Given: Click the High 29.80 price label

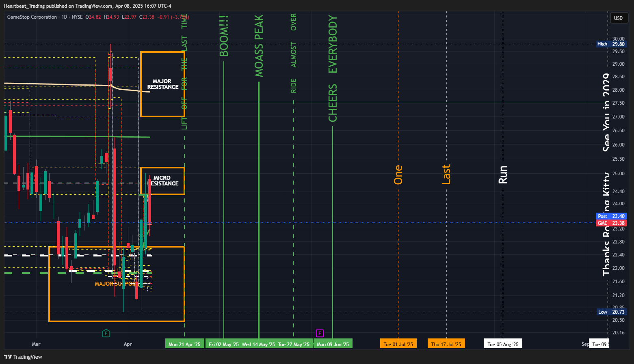Looking at the screenshot, I should [611, 44].
